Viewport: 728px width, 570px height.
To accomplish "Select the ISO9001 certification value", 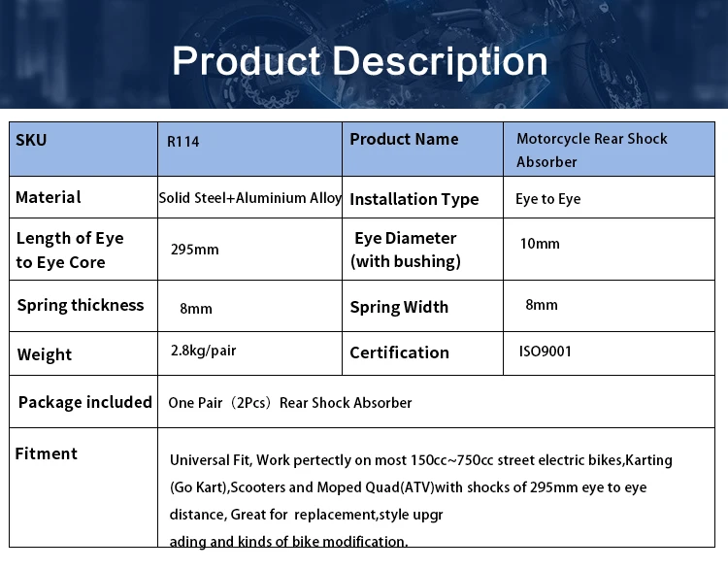I will click(546, 352).
